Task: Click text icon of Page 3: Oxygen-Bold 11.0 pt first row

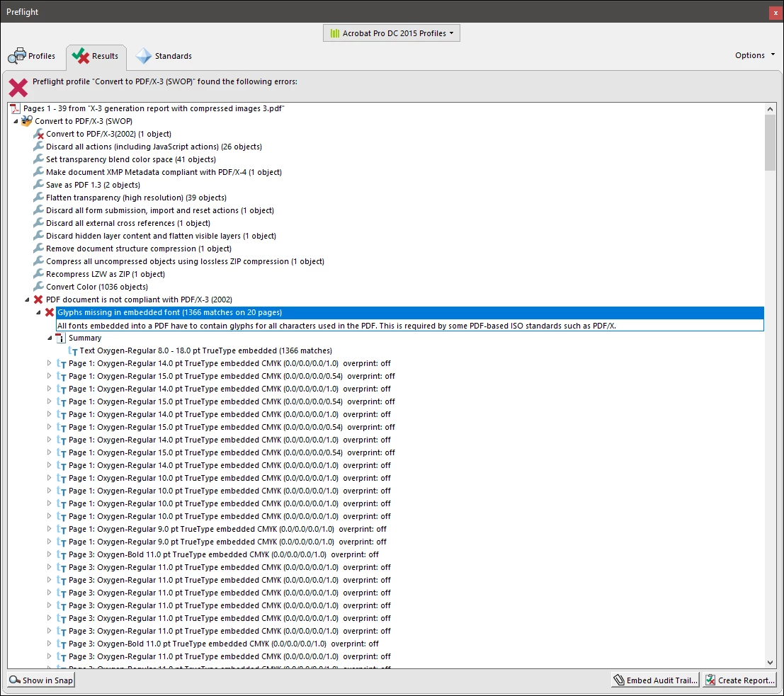Action: point(62,554)
